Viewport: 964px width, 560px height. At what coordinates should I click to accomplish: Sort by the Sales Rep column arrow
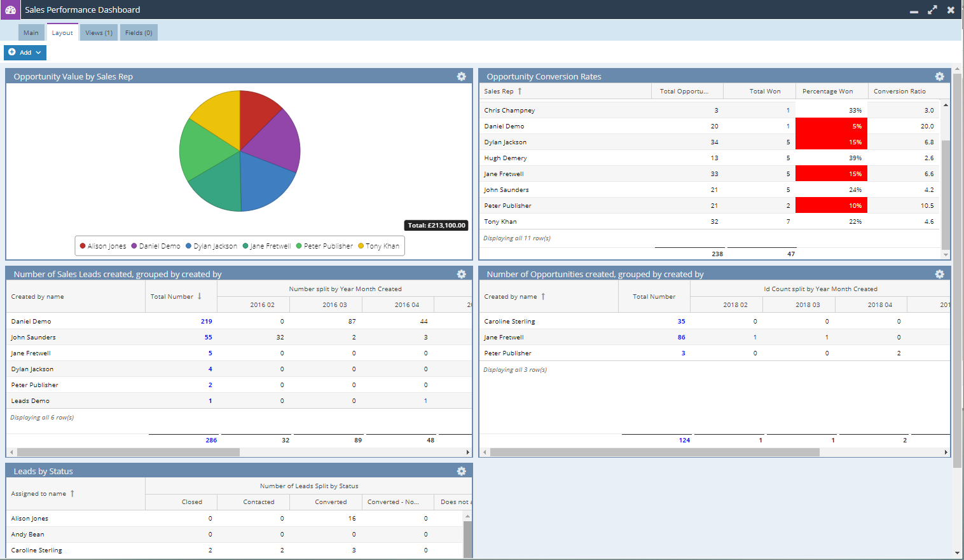520,91
